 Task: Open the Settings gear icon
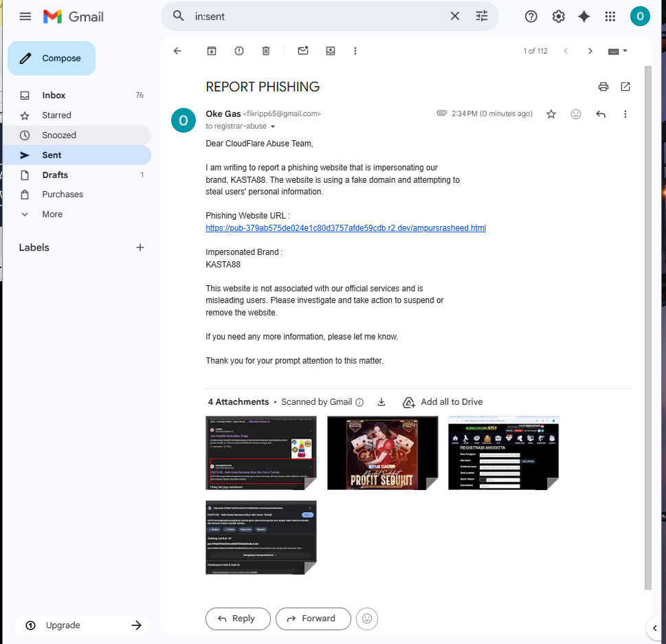[558, 16]
